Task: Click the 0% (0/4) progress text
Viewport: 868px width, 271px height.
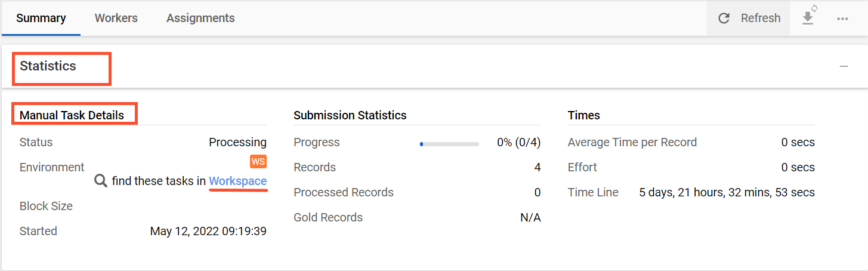Action: [518, 143]
